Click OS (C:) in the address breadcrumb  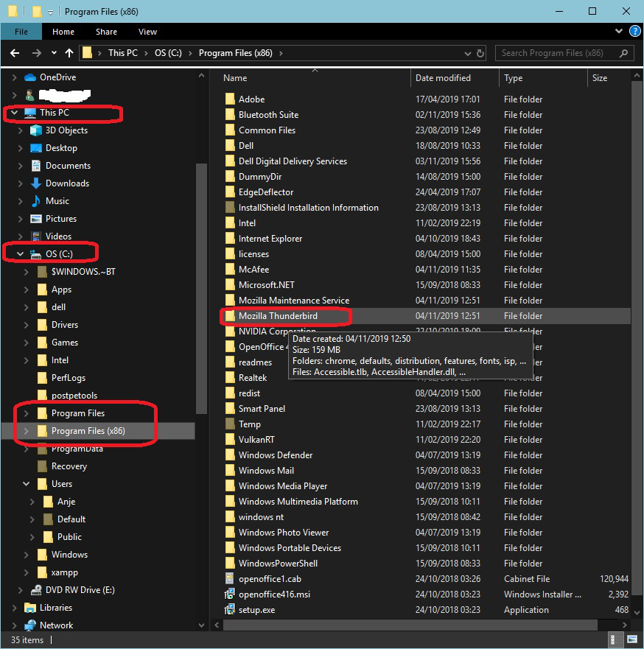click(x=168, y=53)
